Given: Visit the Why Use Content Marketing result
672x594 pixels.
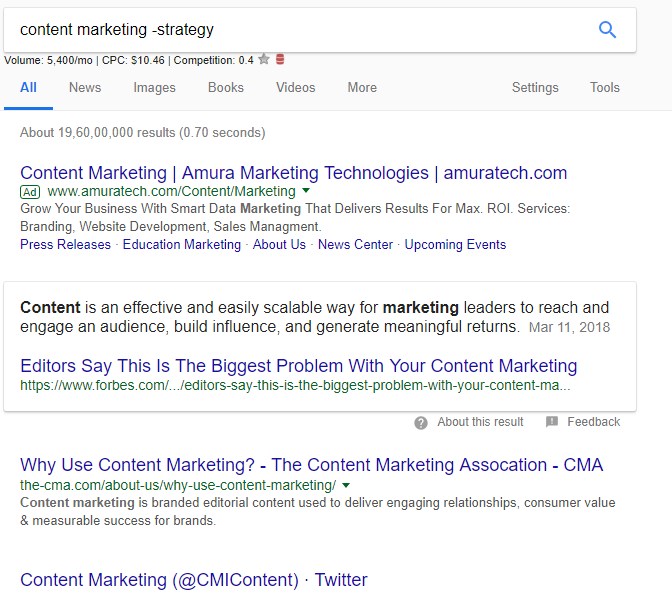Looking at the screenshot, I should (x=311, y=465).
